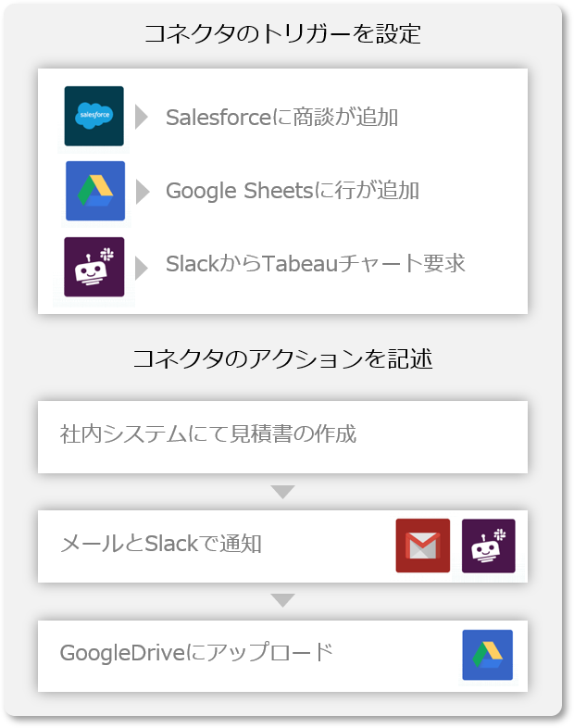574x728 pixels.
Task: Click the down arrow below the notification step
Action: [283, 600]
